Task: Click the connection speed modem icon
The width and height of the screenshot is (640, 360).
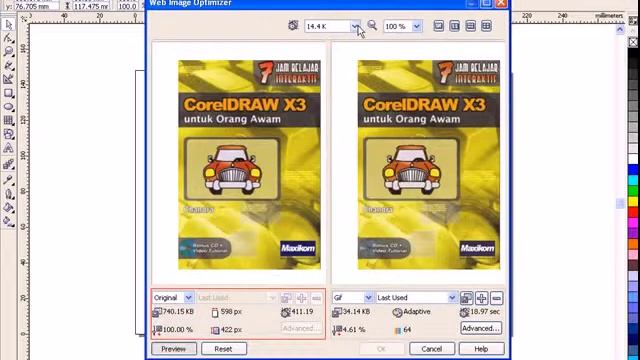Action: [x=293, y=26]
